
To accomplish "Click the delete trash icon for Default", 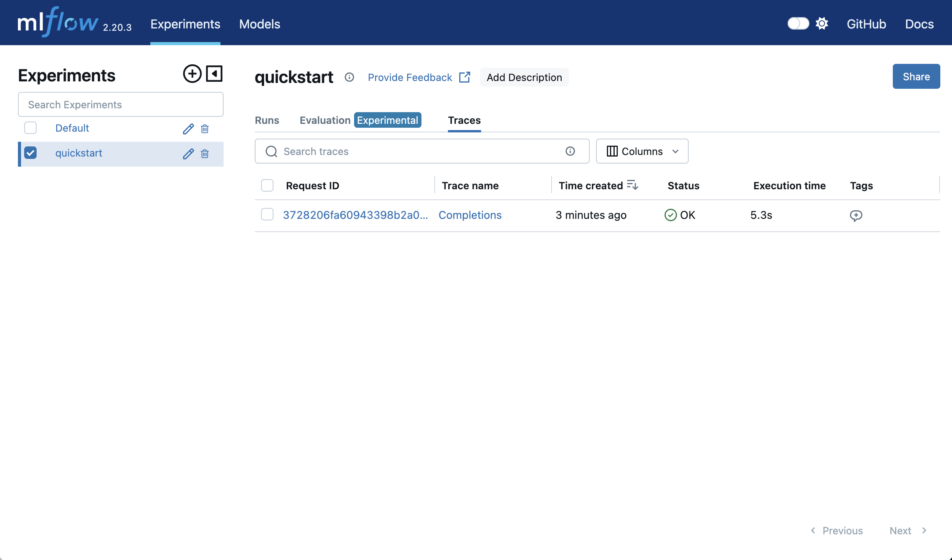I will point(205,129).
